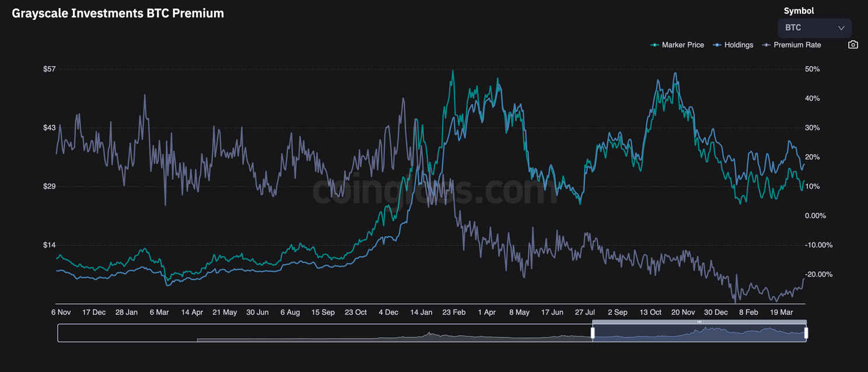The image size is (868, 372).
Task: Save chart image with camera icon
Action: (x=853, y=45)
